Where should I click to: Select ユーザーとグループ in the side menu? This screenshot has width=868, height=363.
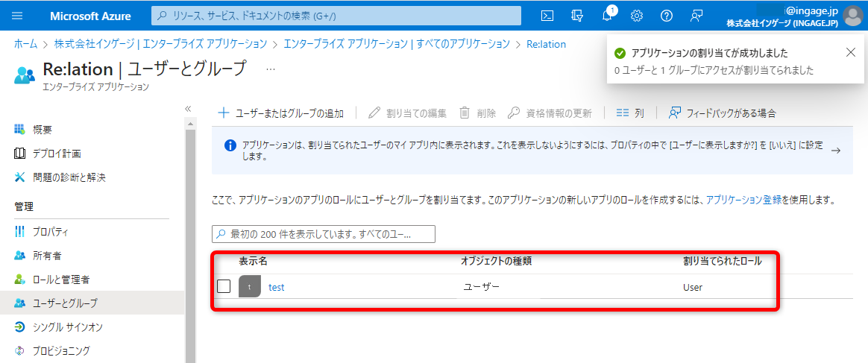click(x=92, y=303)
